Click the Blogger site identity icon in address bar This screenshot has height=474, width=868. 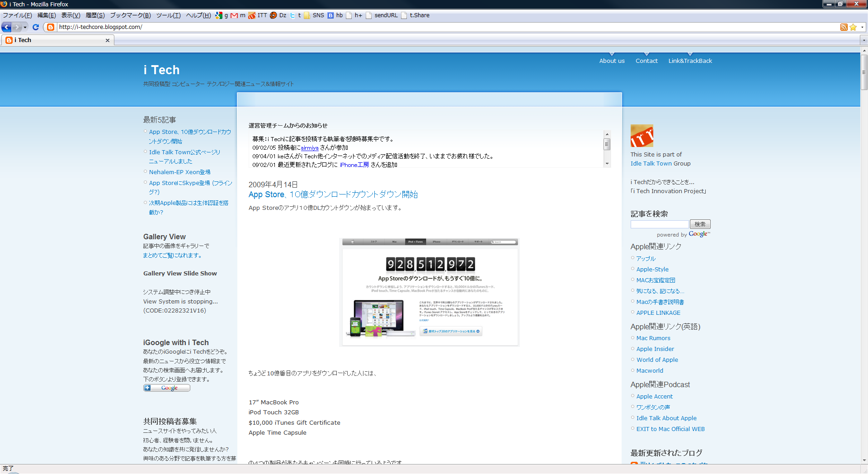click(x=51, y=27)
